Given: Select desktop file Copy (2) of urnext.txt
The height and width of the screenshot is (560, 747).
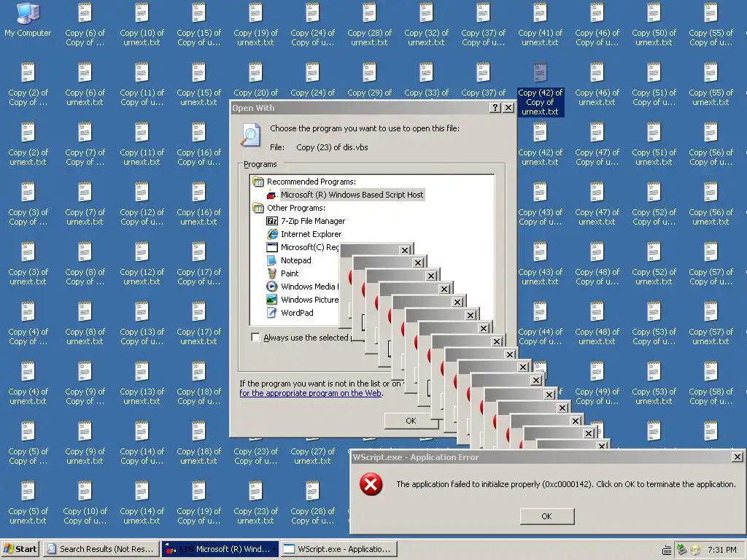Looking at the screenshot, I should (x=28, y=144).
